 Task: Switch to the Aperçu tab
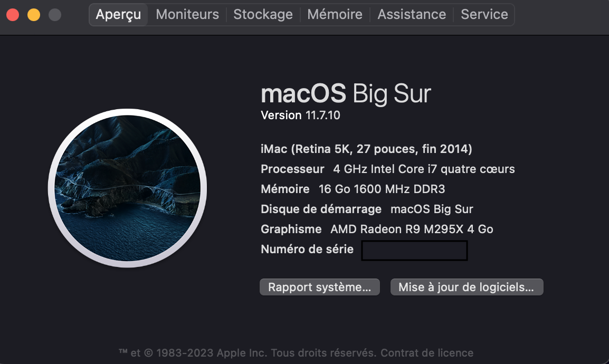pyautogui.click(x=118, y=15)
